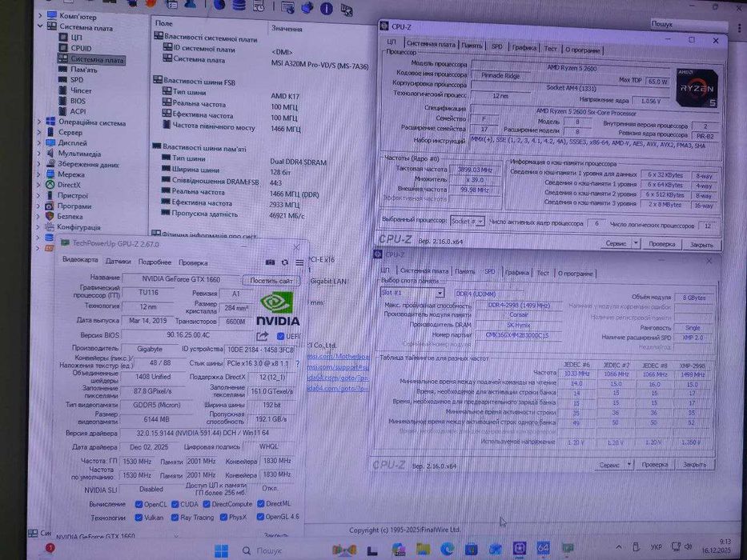Open the taskbar hidden icons chevron
The width and height of the screenshot is (747, 560).
[x=618, y=546]
